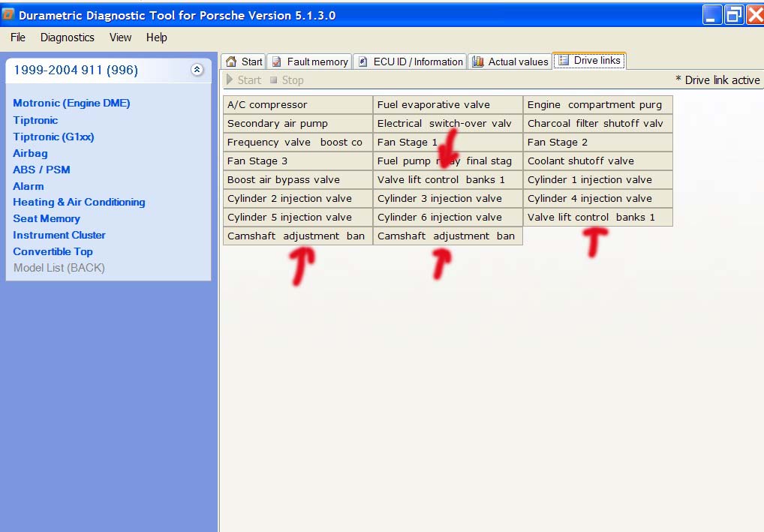764x532 pixels.
Task: Select Cylinder 6 injection valve drive link
Action: (x=448, y=218)
